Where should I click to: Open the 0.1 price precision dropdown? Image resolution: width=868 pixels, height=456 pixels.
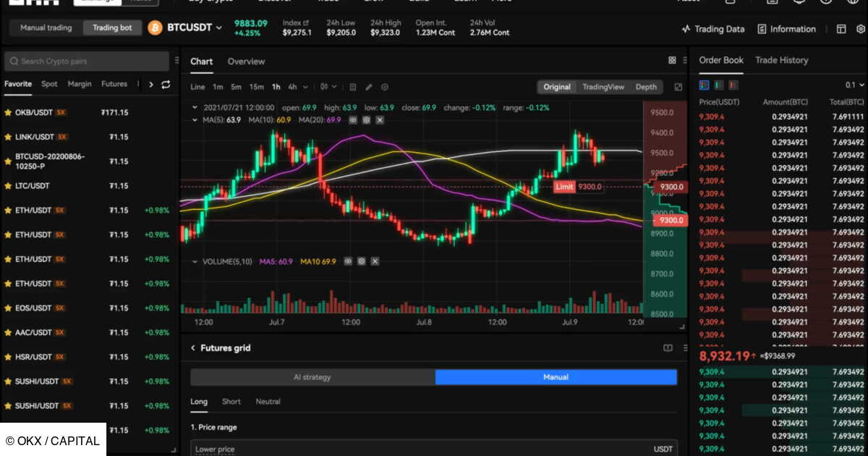point(854,85)
